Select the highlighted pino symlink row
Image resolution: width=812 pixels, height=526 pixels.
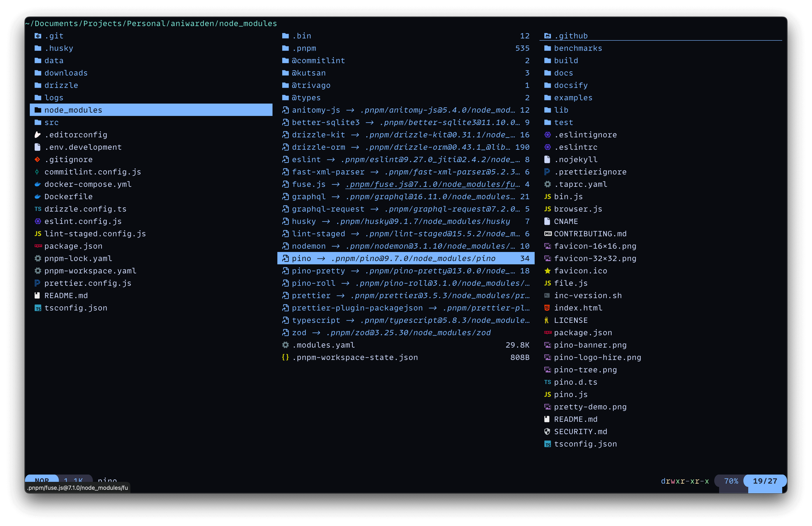[406, 258]
